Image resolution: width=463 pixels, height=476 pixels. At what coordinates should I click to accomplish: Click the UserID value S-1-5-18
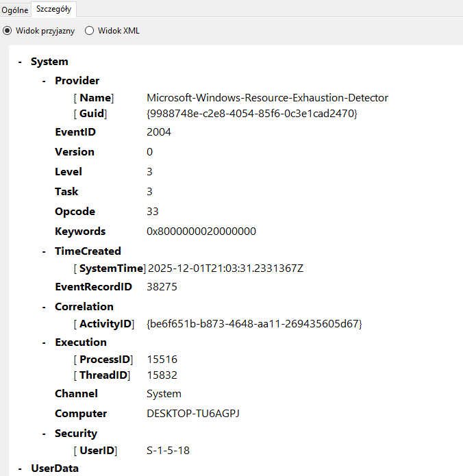170,451
